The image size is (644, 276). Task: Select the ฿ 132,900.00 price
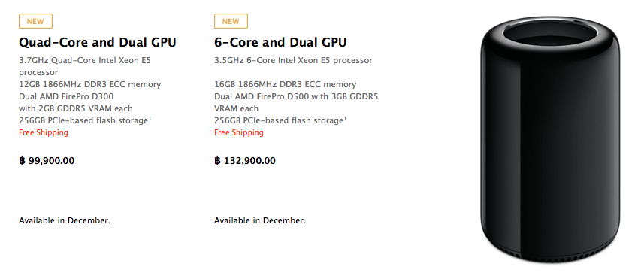click(245, 160)
